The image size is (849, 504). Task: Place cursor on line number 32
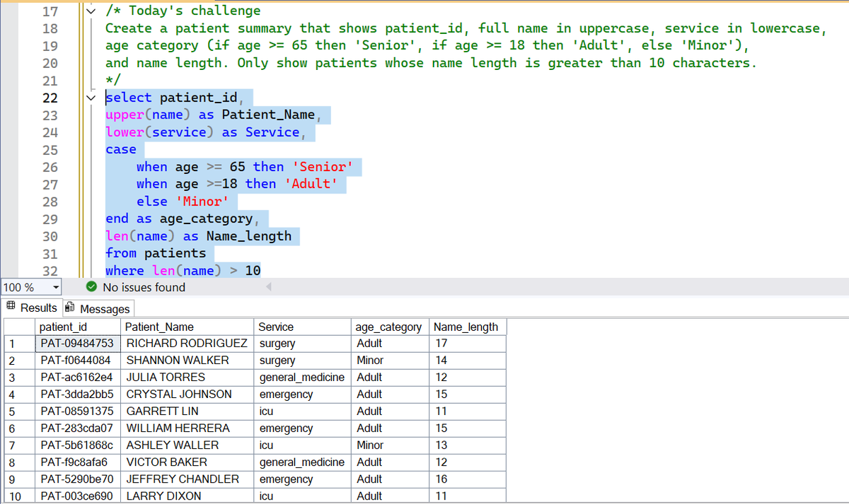[x=50, y=271]
